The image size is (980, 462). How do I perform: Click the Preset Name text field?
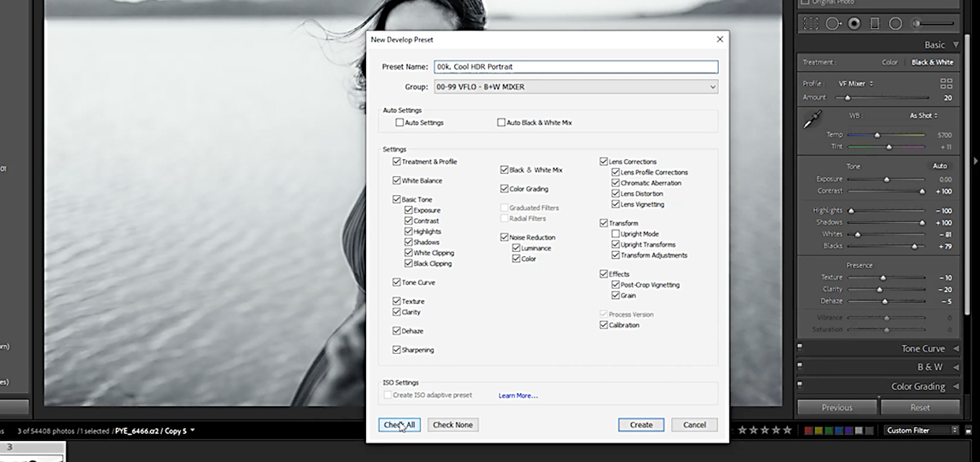tap(576, 67)
